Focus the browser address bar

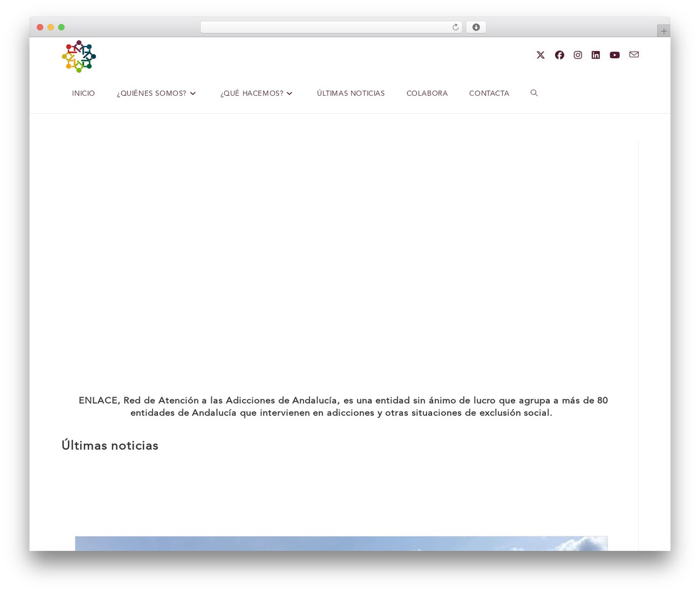coord(331,27)
